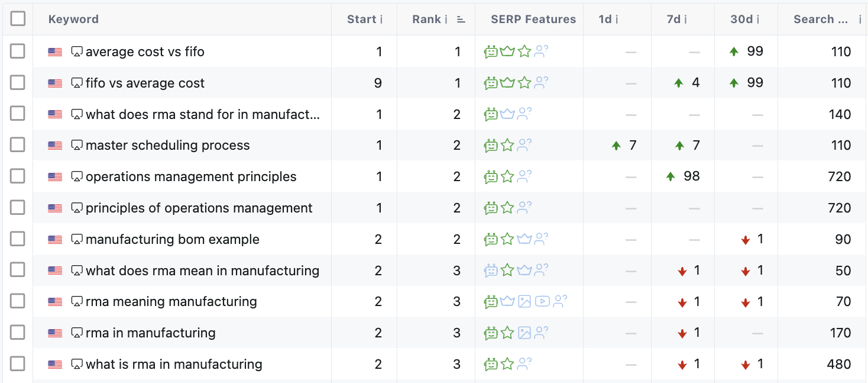The image size is (868, 383).
Task: Click the info icon beside the Start header
Action: 381,20
